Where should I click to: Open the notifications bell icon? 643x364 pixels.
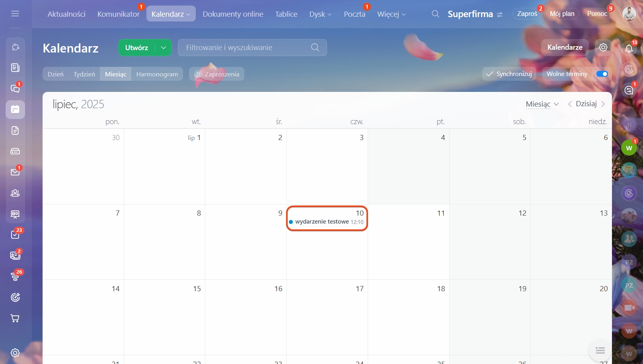pyautogui.click(x=629, y=49)
